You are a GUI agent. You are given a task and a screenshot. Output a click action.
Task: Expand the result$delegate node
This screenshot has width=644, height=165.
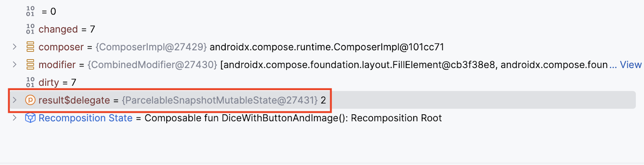pyautogui.click(x=14, y=100)
